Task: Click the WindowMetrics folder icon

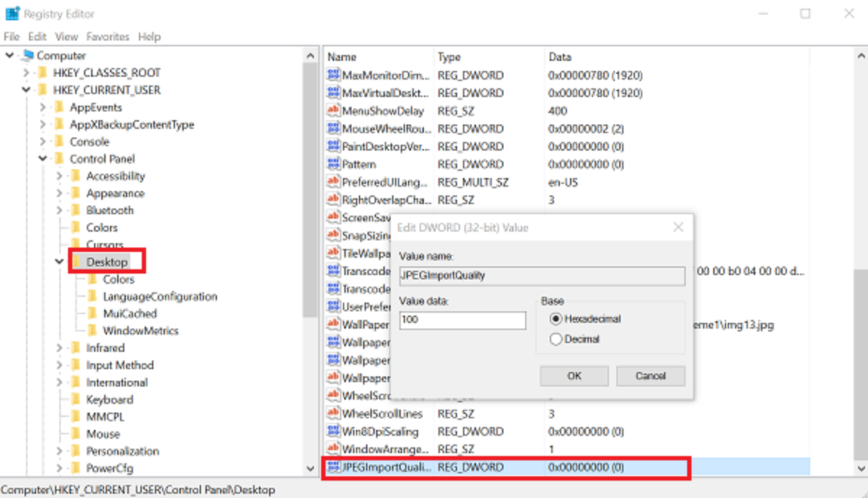Action: coord(93,331)
